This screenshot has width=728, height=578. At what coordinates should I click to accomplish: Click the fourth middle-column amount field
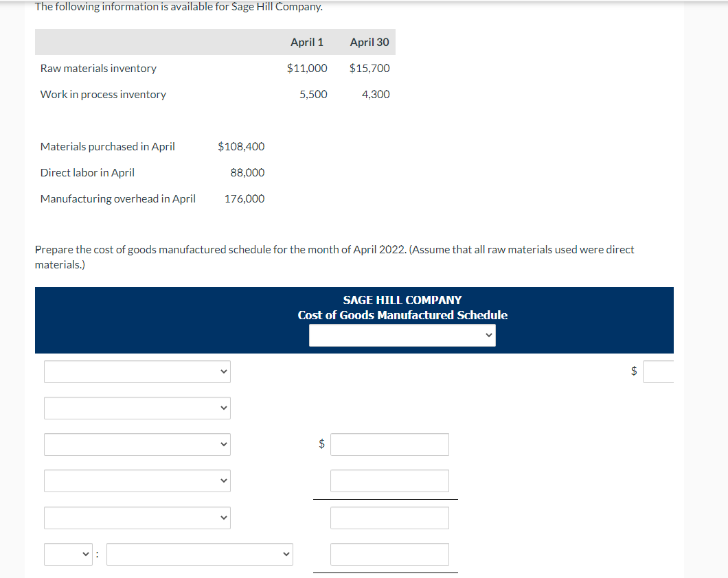[x=389, y=554]
